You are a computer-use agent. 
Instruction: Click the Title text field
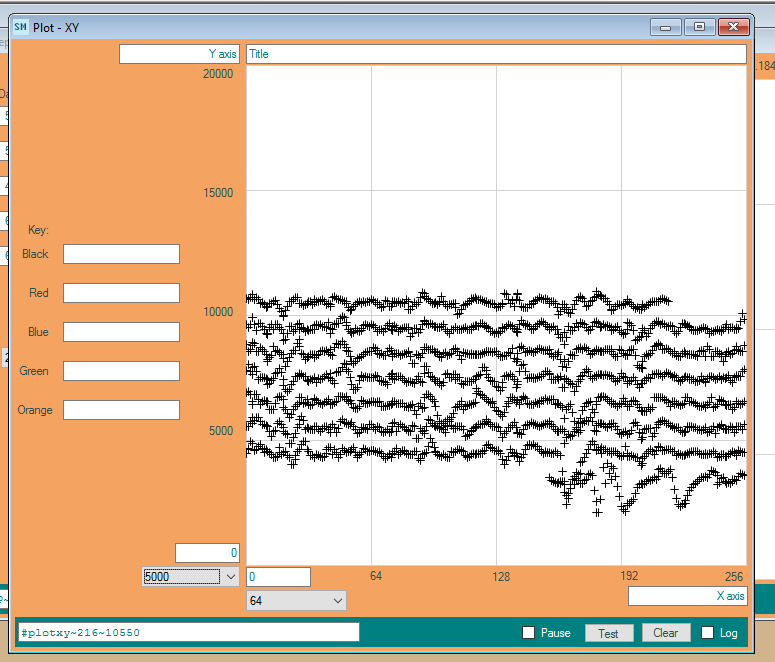click(x=496, y=54)
